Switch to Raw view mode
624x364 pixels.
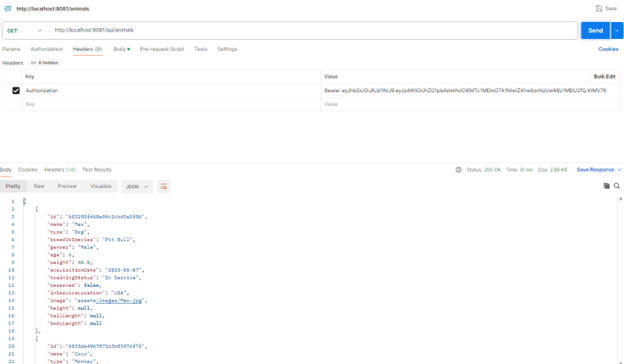click(39, 186)
